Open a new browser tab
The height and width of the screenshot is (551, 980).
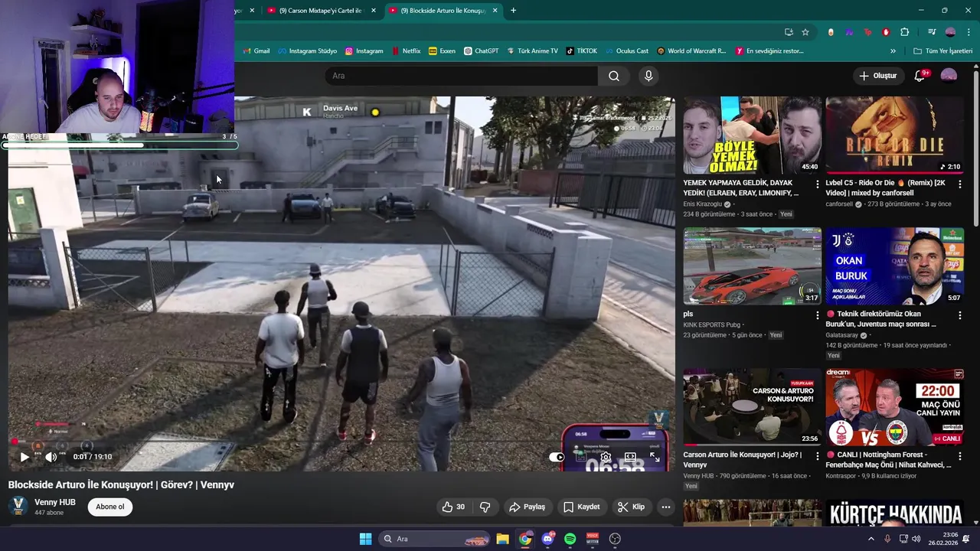(x=513, y=11)
